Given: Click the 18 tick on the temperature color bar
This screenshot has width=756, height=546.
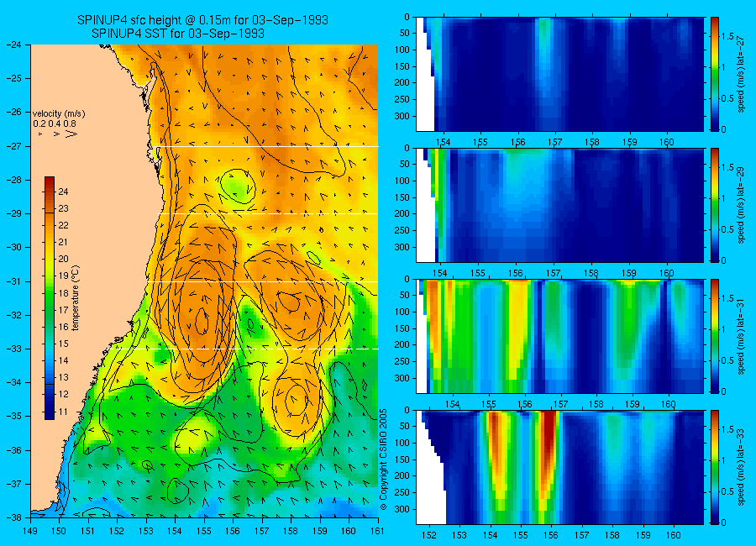Looking at the screenshot, I should click(x=63, y=293).
